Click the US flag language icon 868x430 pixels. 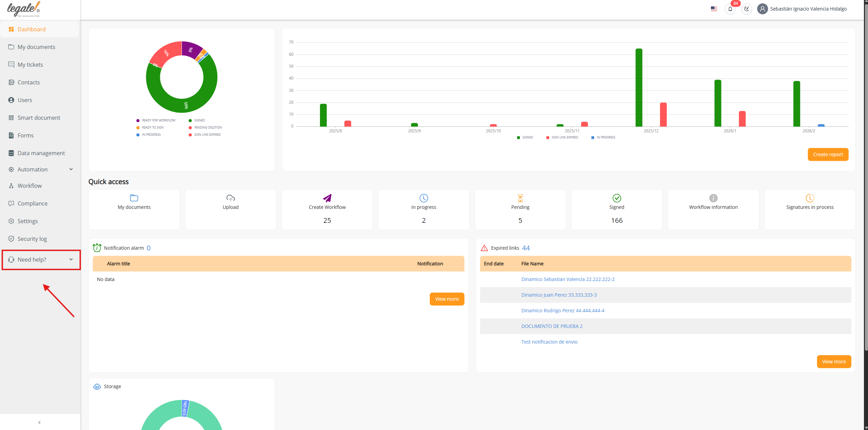[x=714, y=9]
